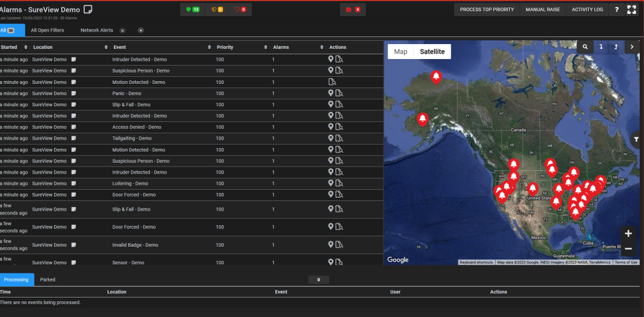Open the Activity Log

click(587, 10)
